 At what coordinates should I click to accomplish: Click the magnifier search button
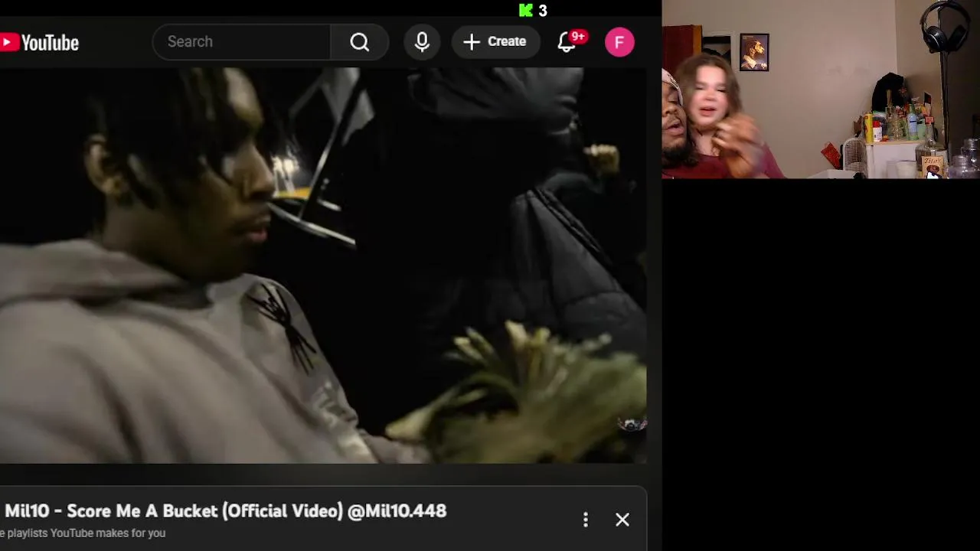coord(360,41)
